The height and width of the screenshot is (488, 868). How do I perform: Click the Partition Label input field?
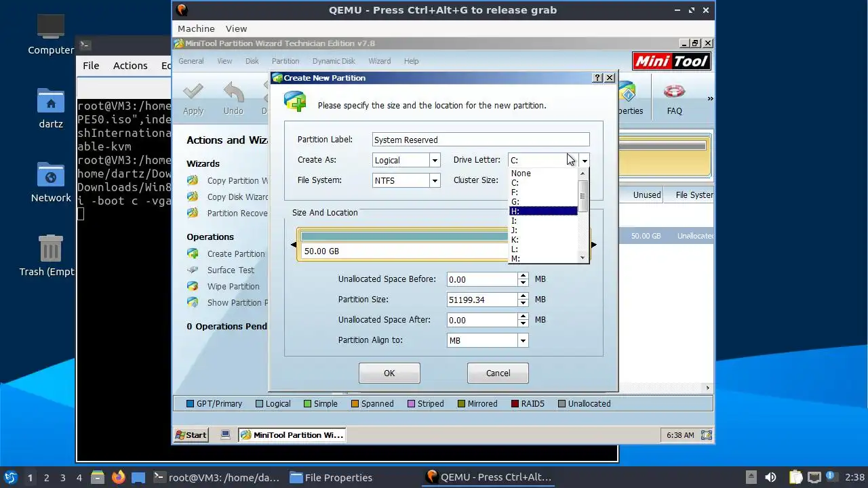481,140
